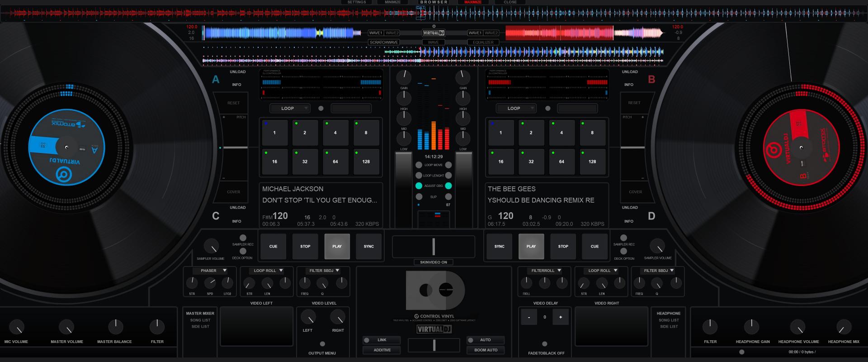868x362 pixels.
Task: Select WAVE1 view for left deck
Action: coord(375,33)
